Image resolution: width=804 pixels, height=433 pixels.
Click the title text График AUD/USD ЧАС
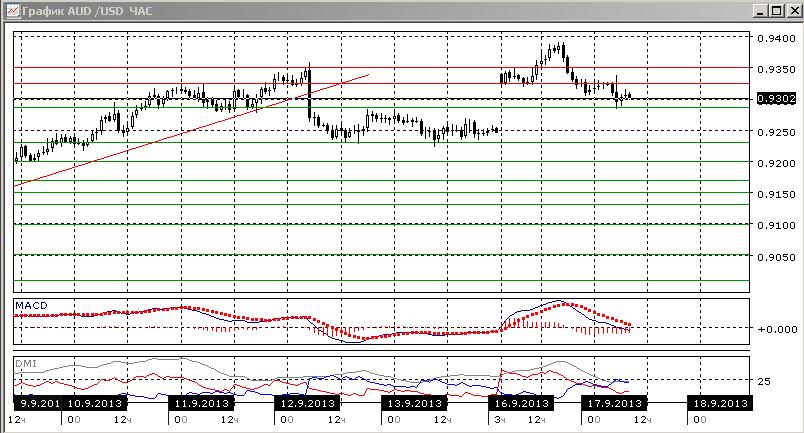point(87,11)
